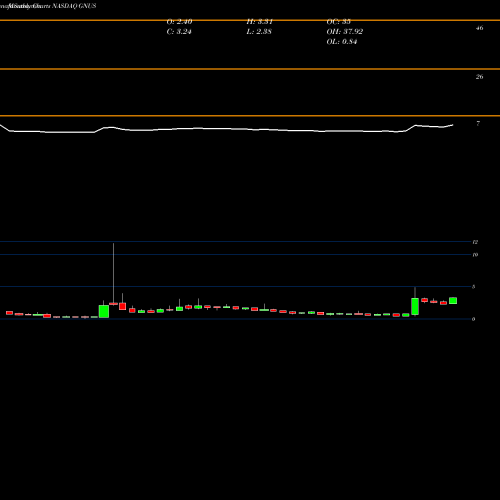The height and width of the screenshot is (500, 500).
Task: Click the high value "H: 3.31"
Action: tap(260, 22)
